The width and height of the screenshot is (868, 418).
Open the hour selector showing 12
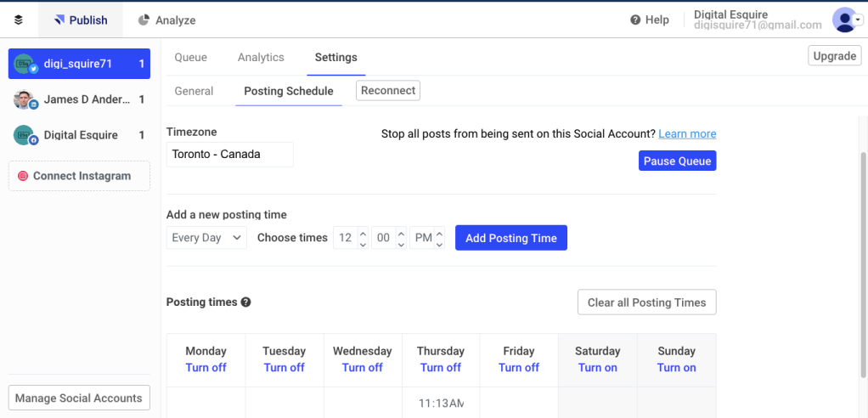pos(351,238)
